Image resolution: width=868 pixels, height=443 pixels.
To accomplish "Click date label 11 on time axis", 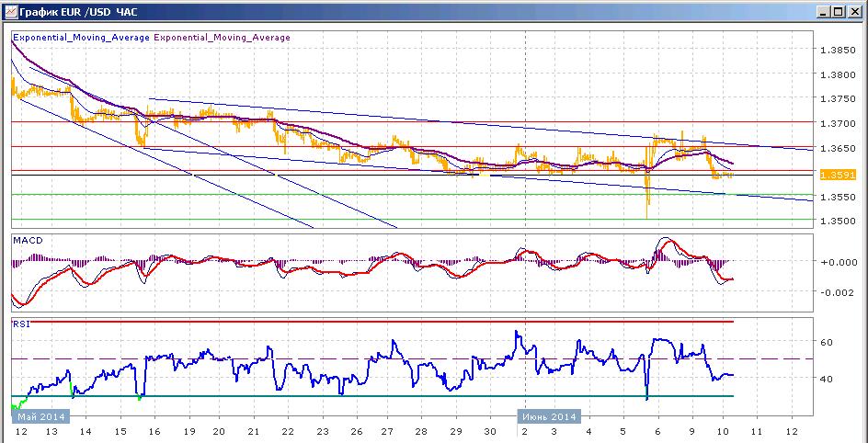I will tap(757, 431).
